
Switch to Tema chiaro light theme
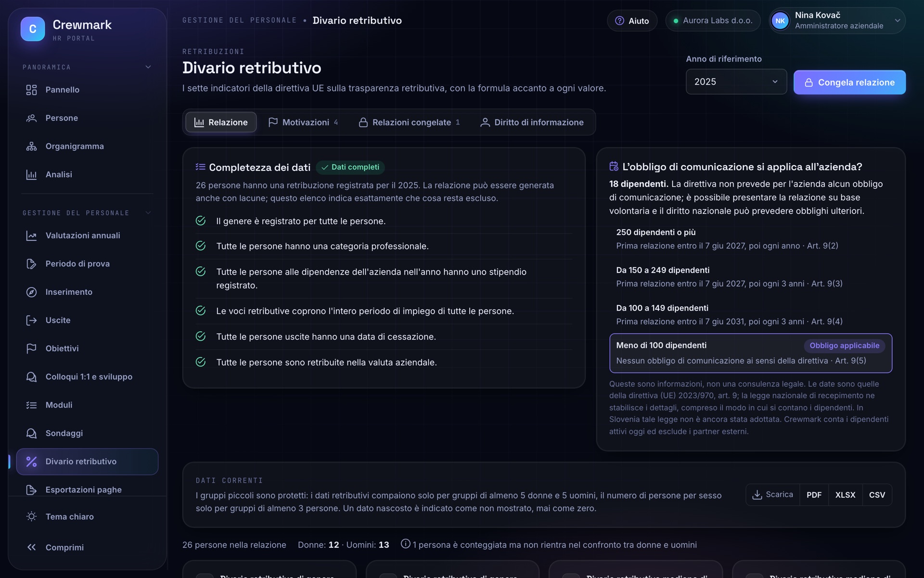point(87,516)
